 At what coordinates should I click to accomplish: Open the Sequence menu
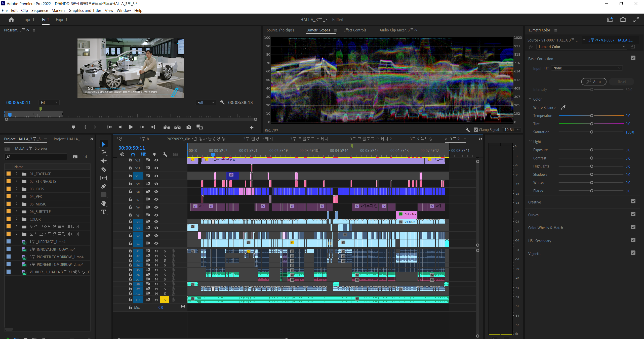coord(39,10)
